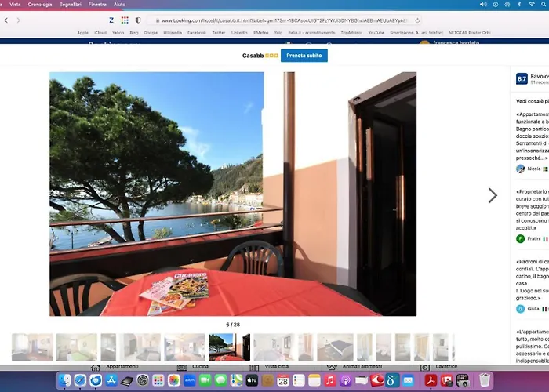Open the Bluetooth menu bar icon

[519, 4]
